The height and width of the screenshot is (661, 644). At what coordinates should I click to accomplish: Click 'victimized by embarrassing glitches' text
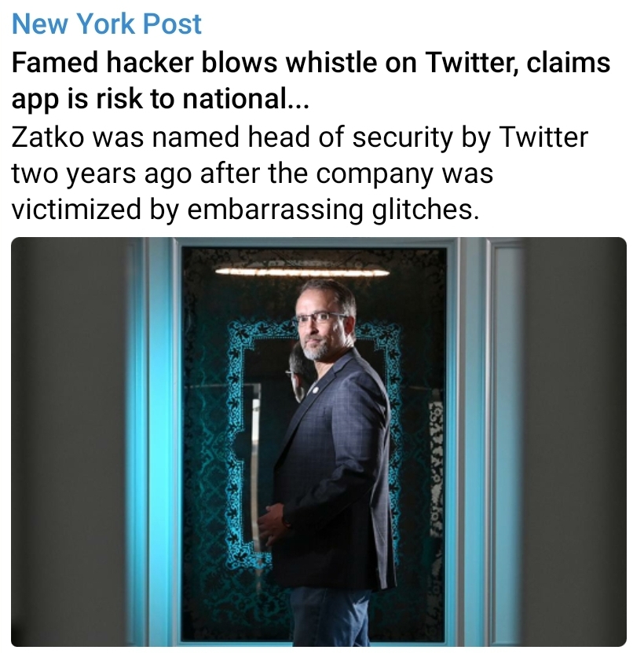tap(246, 210)
